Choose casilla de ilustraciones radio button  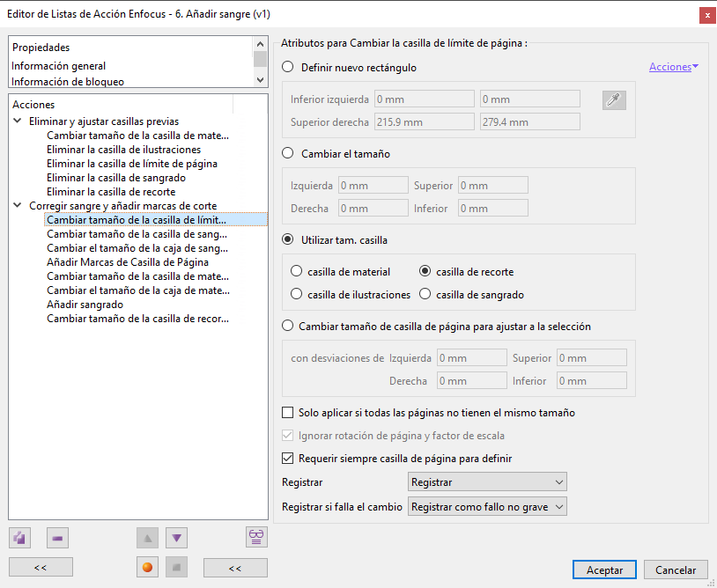click(296, 294)
